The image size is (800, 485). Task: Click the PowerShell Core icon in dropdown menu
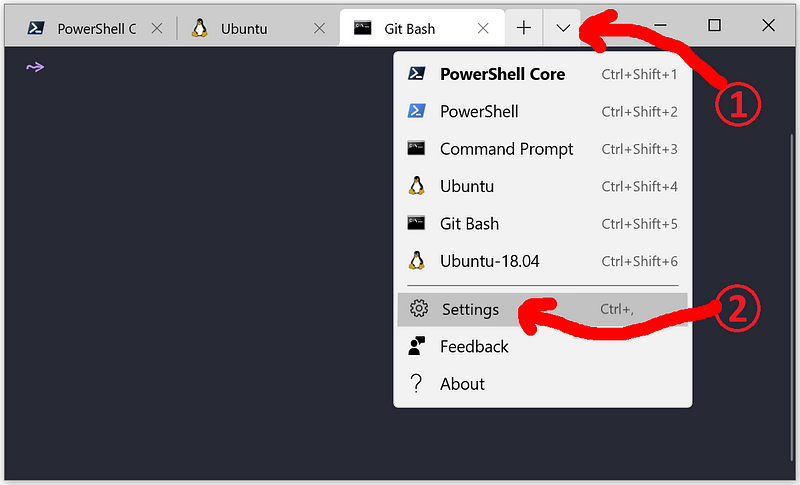click(x=416, y=74)
